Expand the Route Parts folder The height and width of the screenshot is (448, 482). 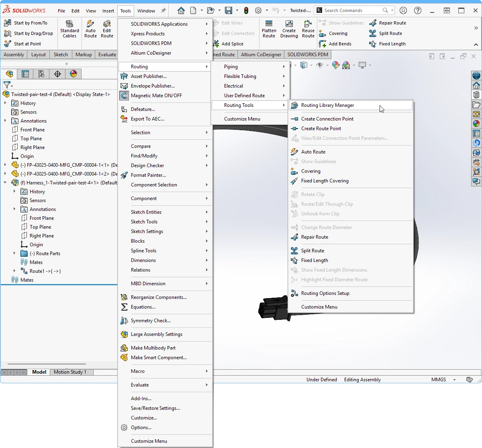(14, 254)
